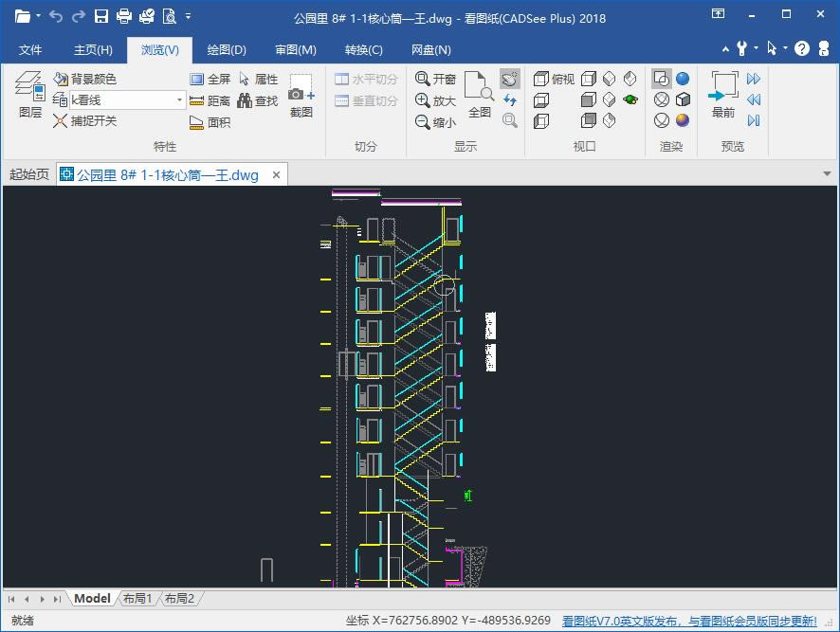Switch to the 布局1 layout tab
The height and width of the screenshot is (632, 840).
pos(137,599)
